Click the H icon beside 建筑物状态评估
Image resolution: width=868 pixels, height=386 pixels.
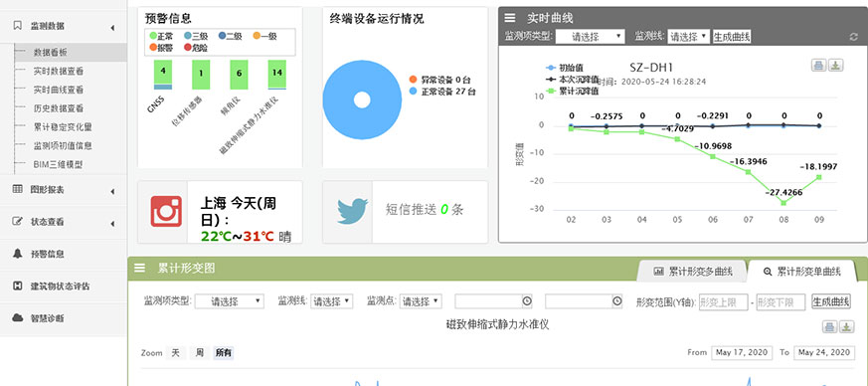point(18,287)
